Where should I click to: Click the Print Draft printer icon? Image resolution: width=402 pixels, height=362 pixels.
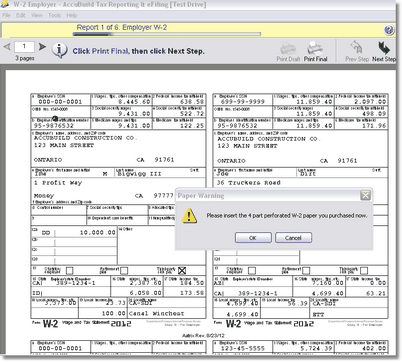[288, 49]
